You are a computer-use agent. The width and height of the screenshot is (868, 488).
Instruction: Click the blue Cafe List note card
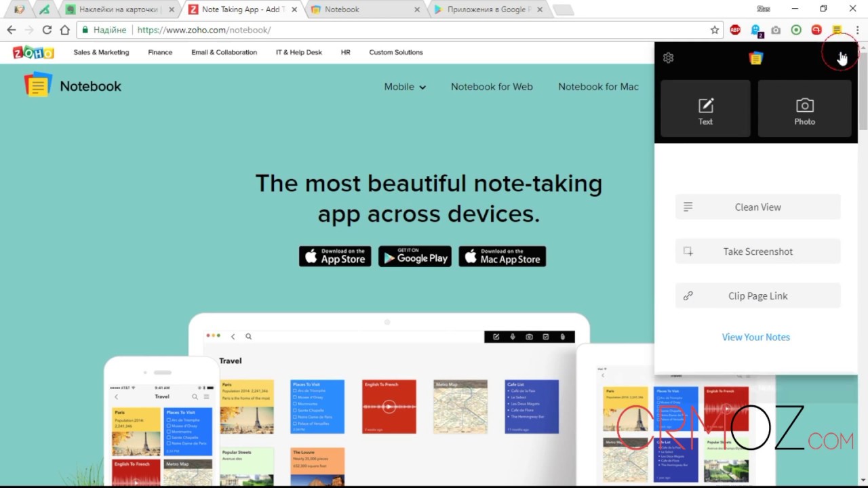(x=532, y=407)
